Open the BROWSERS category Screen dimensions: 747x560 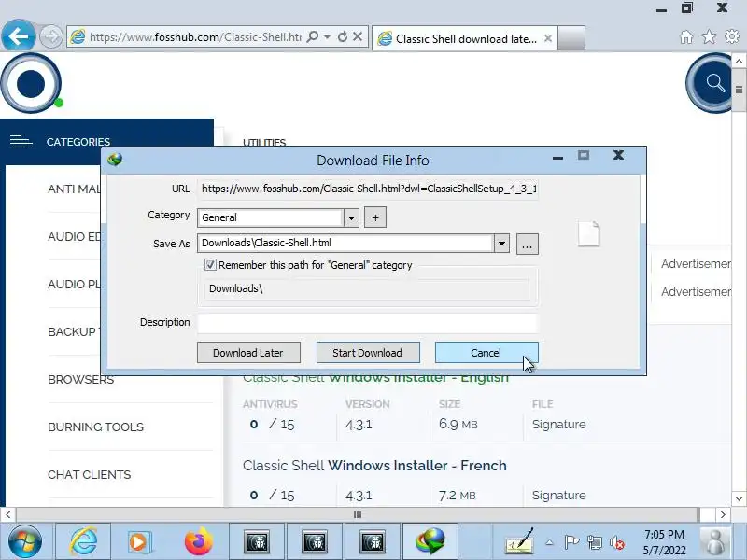click(81, 380)
